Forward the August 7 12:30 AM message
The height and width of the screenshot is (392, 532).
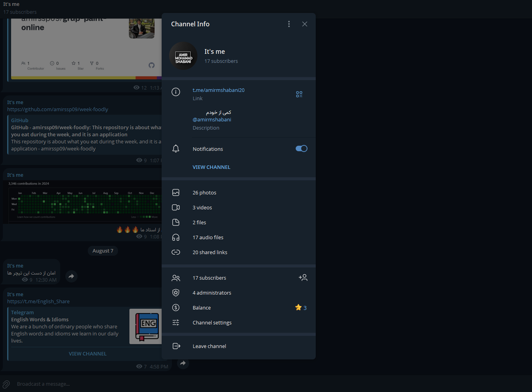pyautogui.click(x=71, y=276)
